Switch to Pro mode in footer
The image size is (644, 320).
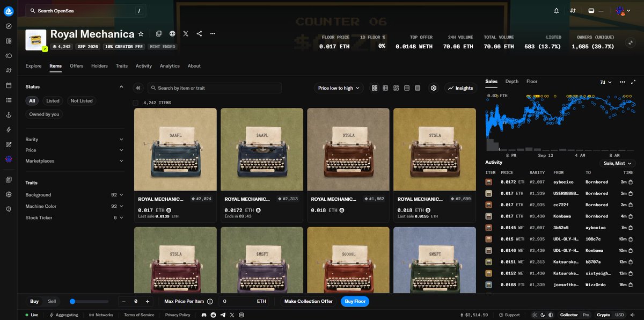tap(586, 315)
